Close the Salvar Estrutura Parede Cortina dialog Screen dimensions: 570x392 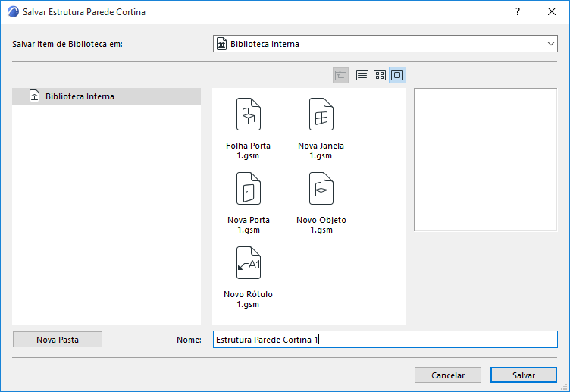pyautogui.click(x=552, y=11)
